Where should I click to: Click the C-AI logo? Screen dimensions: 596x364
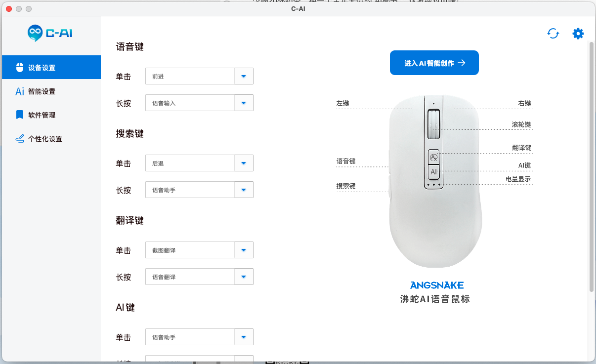pos(50,33)
